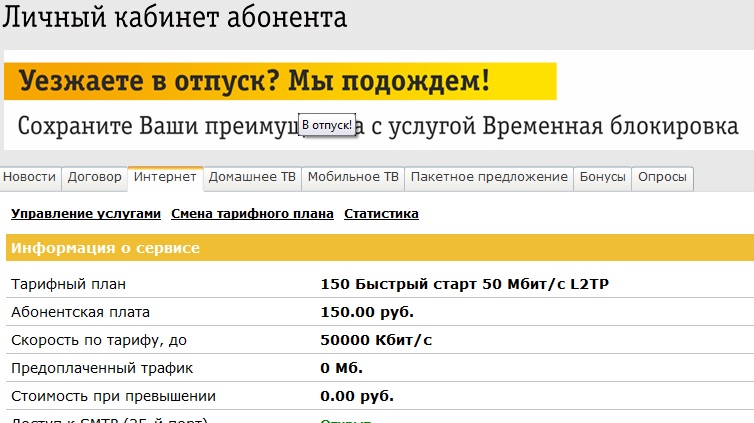This screenshot has height=423, width=754.
Task: Open the Бонусы tab
Action: 604,178
